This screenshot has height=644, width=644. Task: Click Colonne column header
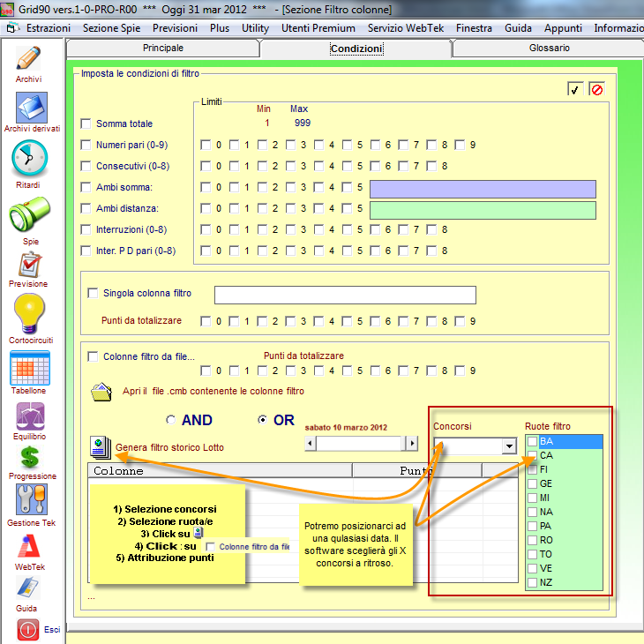(x=221, y=471)
